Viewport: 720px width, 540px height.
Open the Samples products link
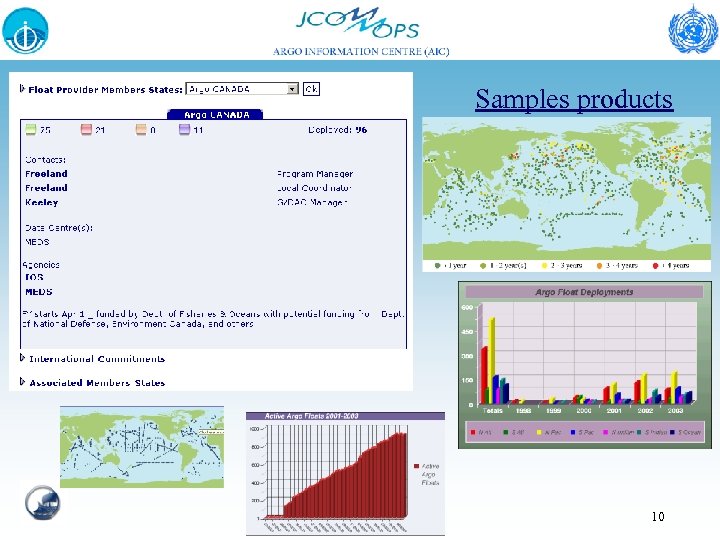(574, 99)
